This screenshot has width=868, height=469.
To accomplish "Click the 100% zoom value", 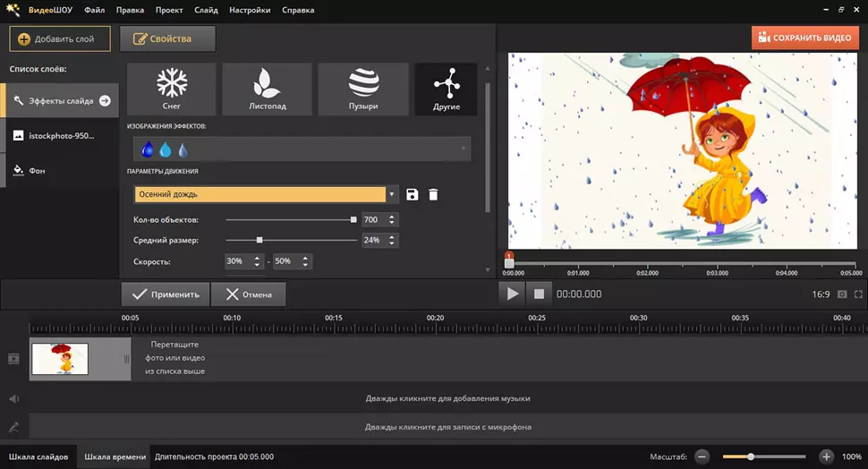I will coord(851,456).
